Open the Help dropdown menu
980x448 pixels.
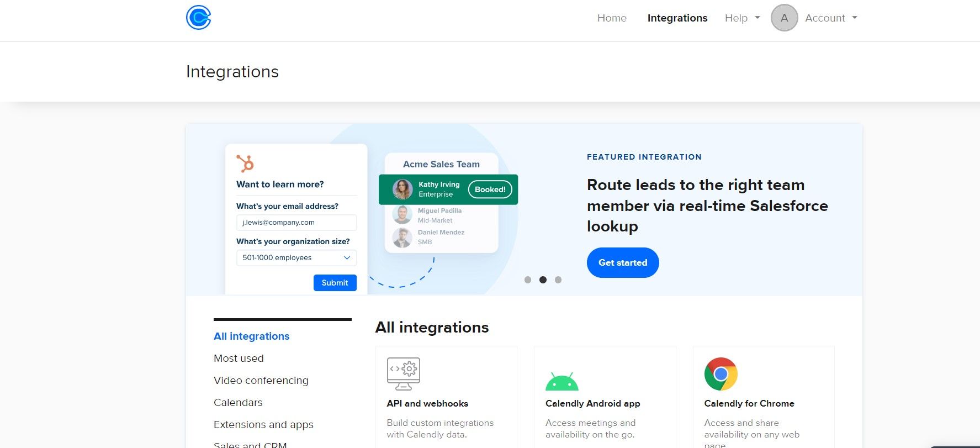[x=742, y=18]
